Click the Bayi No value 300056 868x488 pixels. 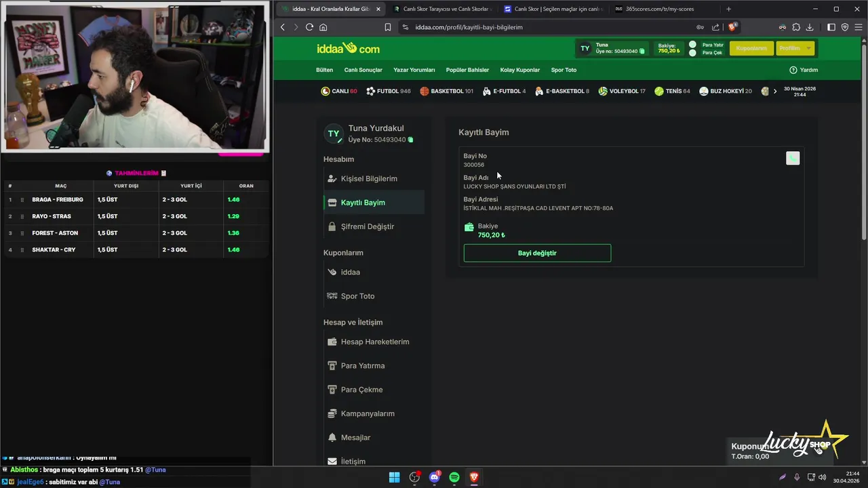474,165
